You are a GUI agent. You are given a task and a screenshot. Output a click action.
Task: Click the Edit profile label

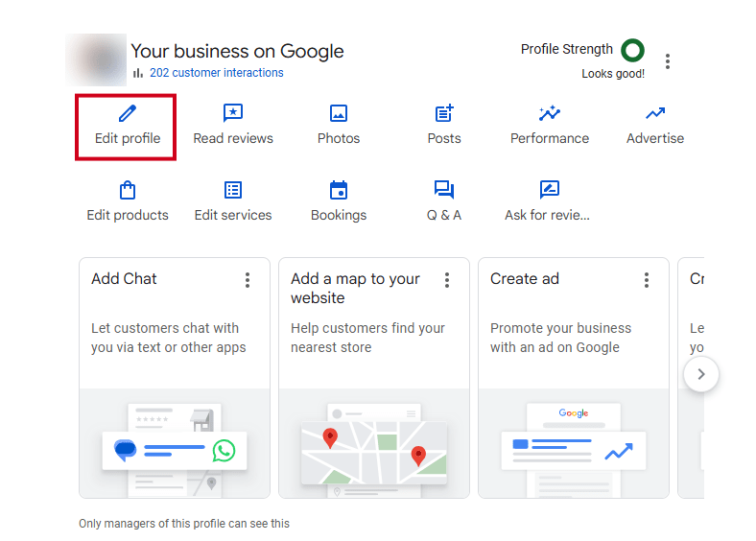click(x=128, y=138)
